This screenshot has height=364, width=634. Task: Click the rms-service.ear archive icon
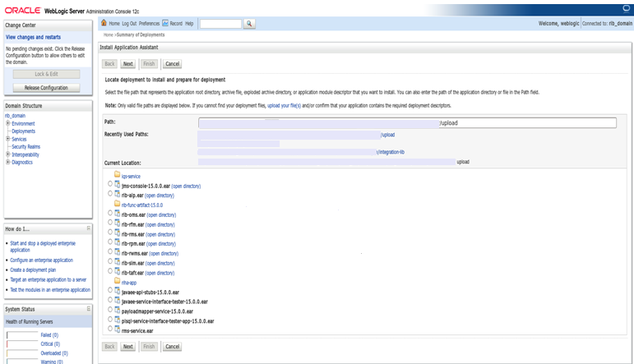pyautogui.click(x=118, y=329)
